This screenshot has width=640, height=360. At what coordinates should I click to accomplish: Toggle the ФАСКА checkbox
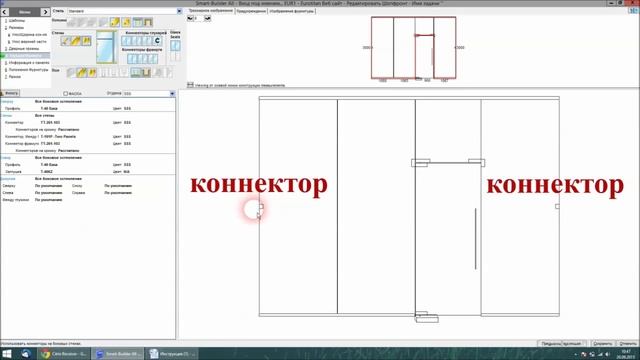coord(66,94)
